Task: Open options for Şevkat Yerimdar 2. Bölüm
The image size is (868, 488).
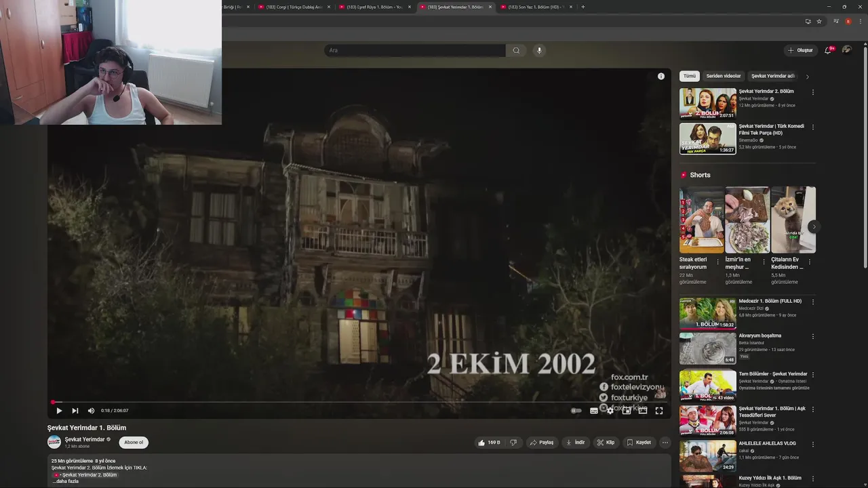Action: click(813, 92)
